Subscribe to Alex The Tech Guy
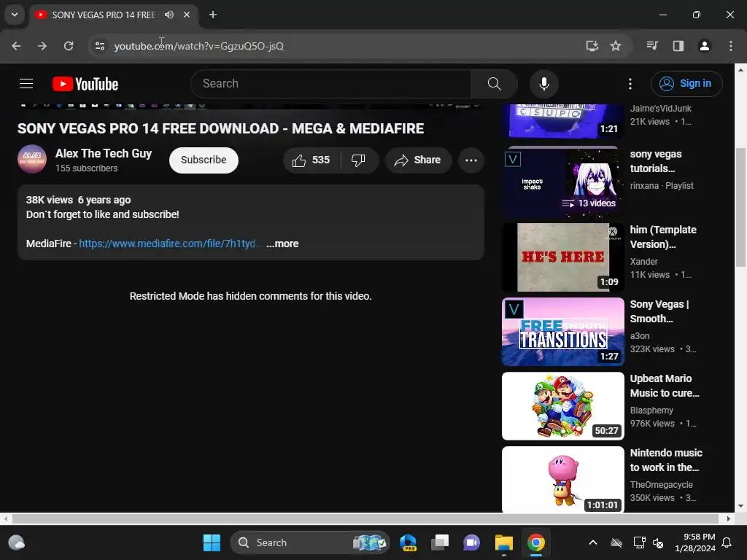 [204, 160]
